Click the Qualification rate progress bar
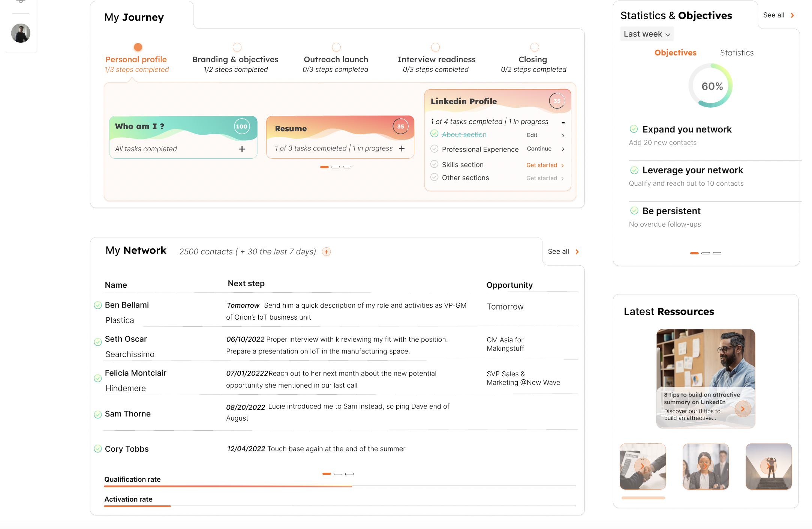The width and height of the screenshot is (812, 529). click(x=340, y=486)
